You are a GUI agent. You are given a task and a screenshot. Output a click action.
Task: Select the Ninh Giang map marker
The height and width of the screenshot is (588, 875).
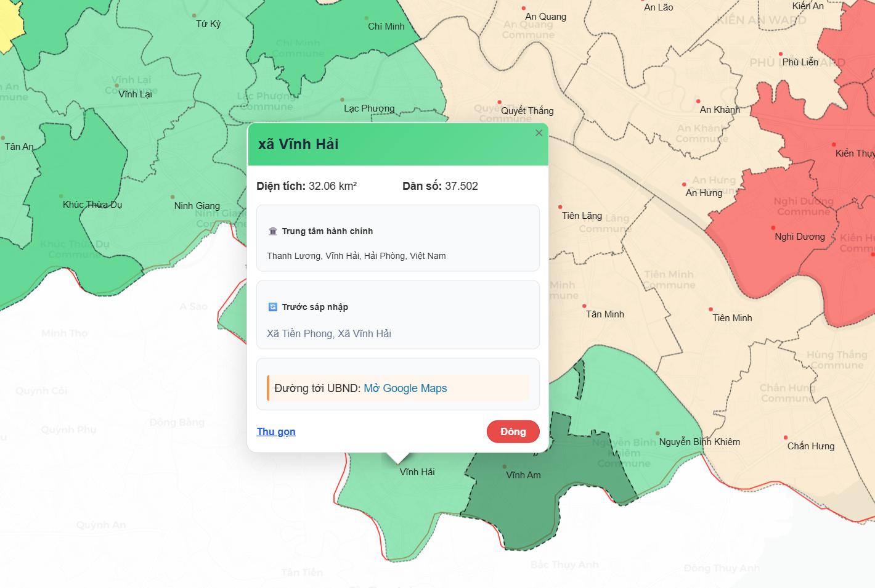coord(173,197)
